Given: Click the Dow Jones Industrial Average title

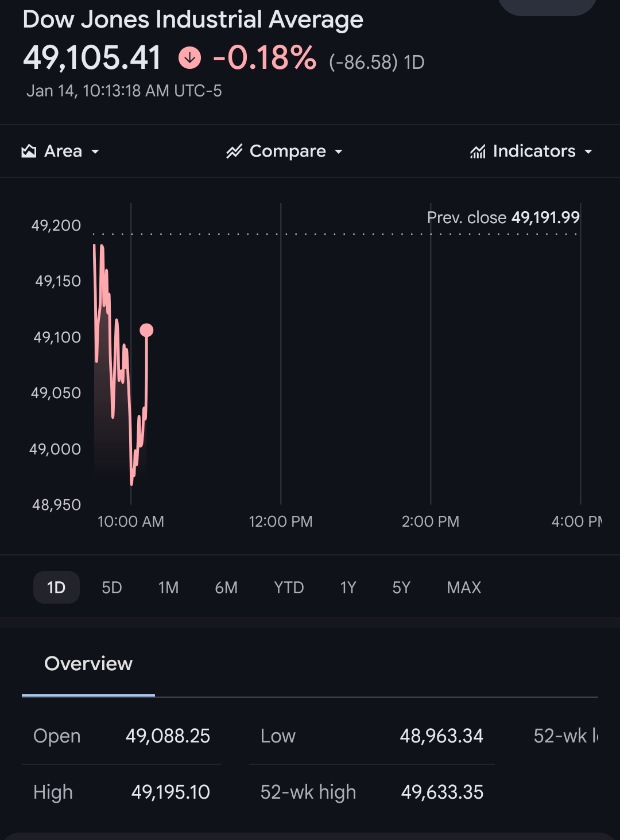Looking at the screenshot, I should click(193, 20).
